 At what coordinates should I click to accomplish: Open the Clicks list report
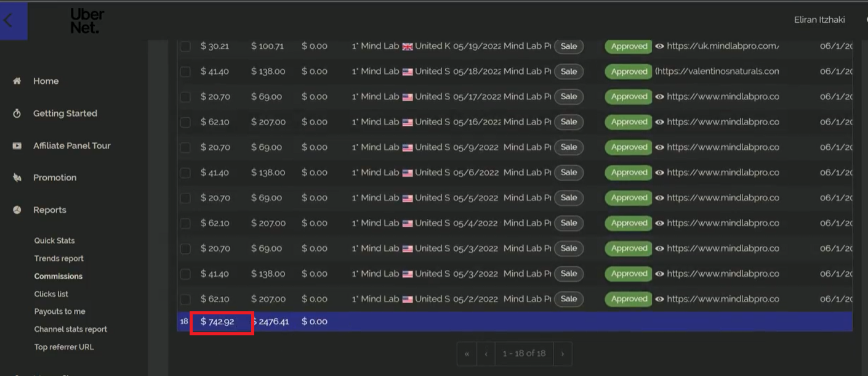pos(51,294)
